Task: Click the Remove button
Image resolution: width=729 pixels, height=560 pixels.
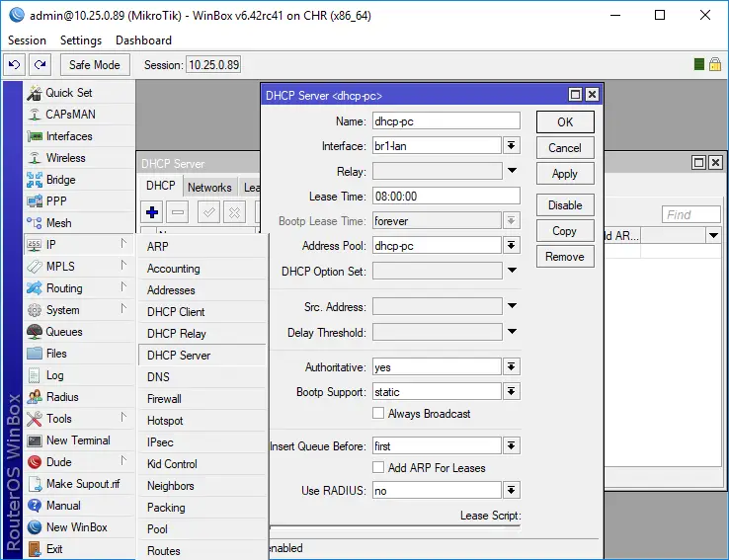Action: (565, 257)
